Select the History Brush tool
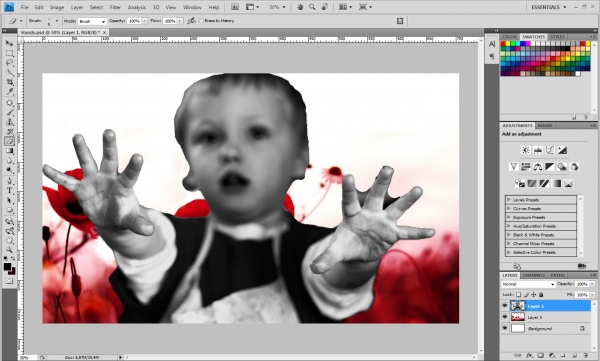Viewport: 600px width, 361px height. point(9,132)
